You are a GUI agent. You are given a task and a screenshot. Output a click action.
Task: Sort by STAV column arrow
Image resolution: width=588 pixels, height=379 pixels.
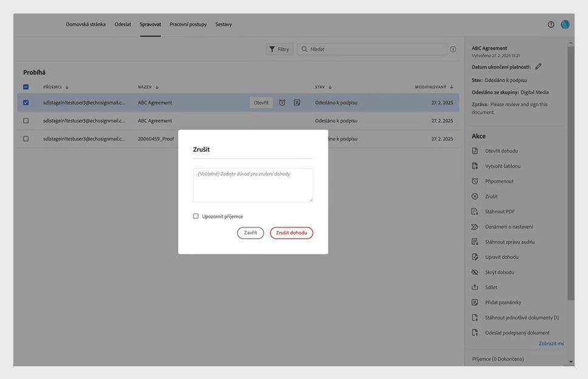[x=330, y=87]
